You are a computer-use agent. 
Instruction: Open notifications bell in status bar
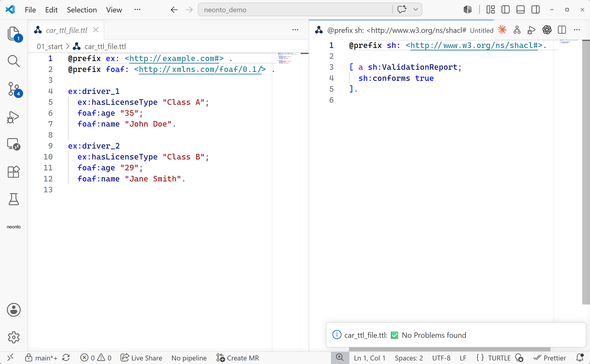pyautogui.click(x=580, y=358)
